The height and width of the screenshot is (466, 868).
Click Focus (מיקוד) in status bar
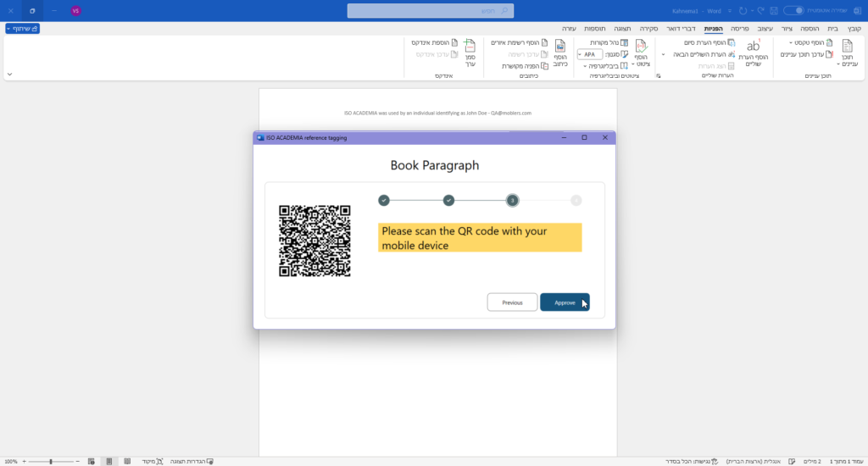(153, 461)
